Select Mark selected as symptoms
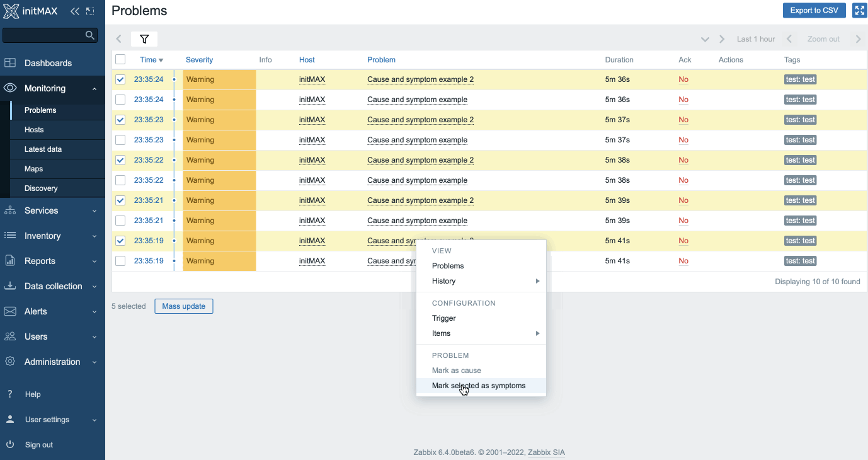The width and height of the screenshot is (868, 460). 478,386
